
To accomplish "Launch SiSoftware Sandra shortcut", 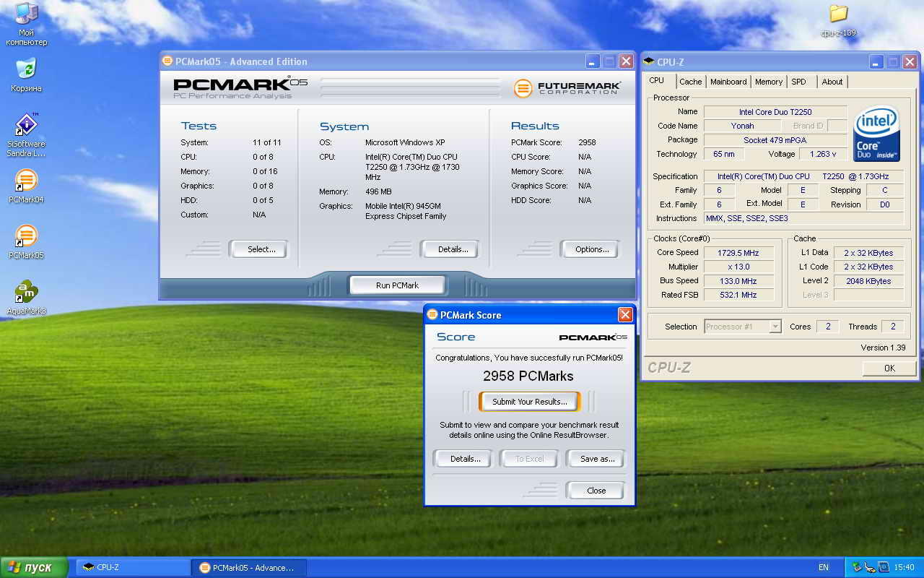I will [x=27, y=135].
